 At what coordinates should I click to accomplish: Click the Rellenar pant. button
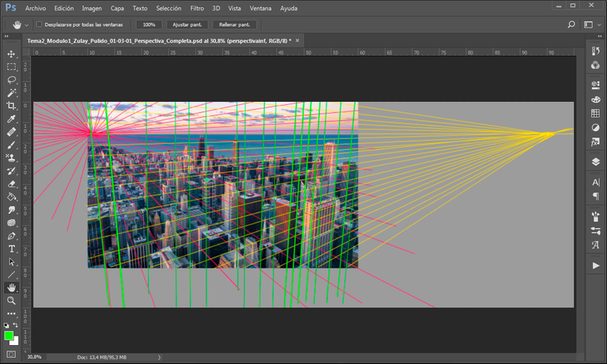coord(235,24)
